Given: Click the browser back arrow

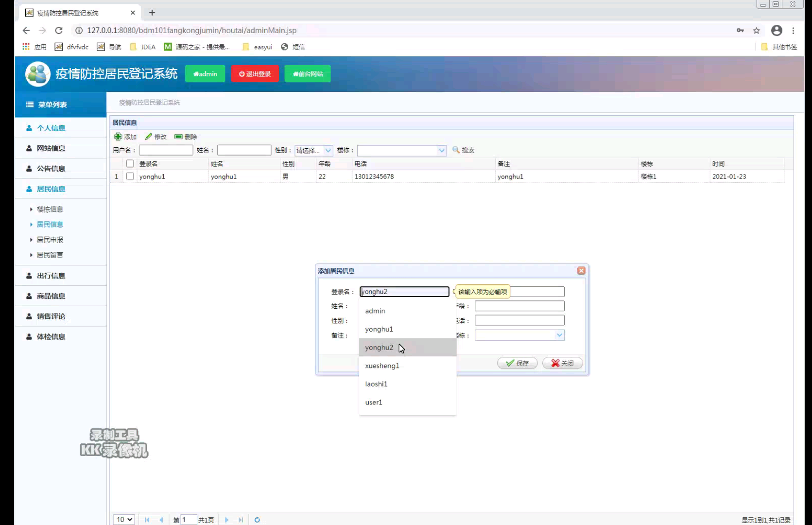Looking at the screenshot, I should pos(26,30).
